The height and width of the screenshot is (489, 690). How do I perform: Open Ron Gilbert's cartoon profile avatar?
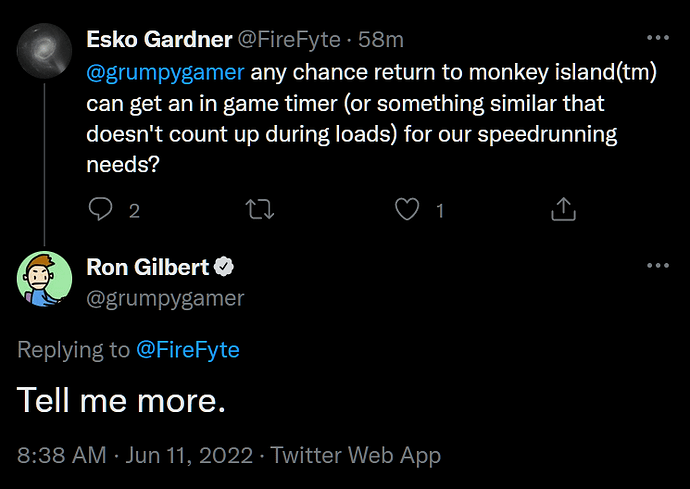[44, 279]
